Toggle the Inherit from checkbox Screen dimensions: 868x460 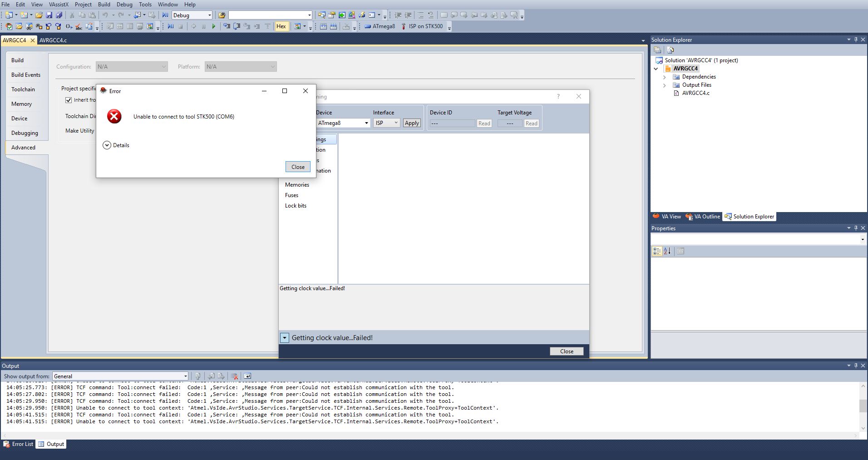coord(69,100)
